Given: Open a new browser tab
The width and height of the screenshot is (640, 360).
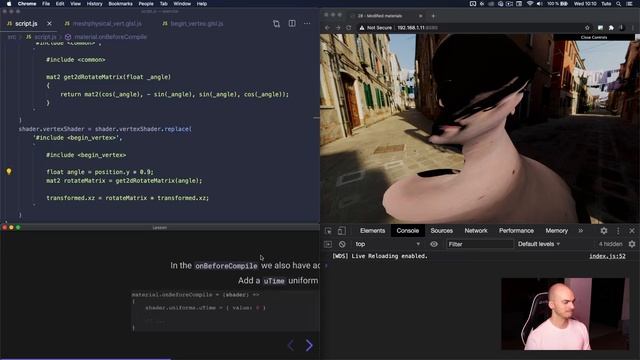Looking at the screenshot, I should click(433, 16).
